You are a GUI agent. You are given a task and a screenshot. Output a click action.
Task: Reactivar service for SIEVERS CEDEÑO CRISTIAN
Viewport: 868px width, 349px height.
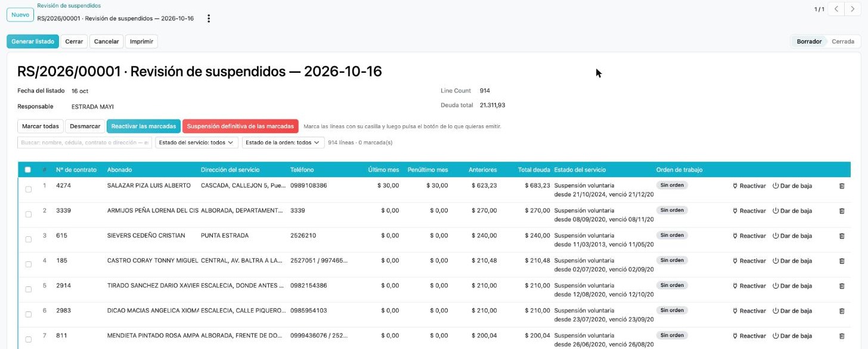click(749, 236)
